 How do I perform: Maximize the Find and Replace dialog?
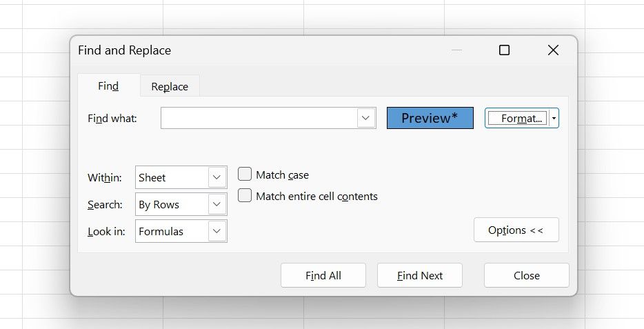point(504,50)
